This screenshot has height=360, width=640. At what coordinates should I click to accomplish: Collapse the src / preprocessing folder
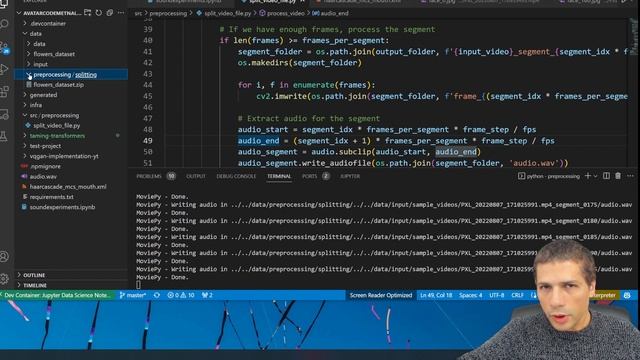(54, 116)
